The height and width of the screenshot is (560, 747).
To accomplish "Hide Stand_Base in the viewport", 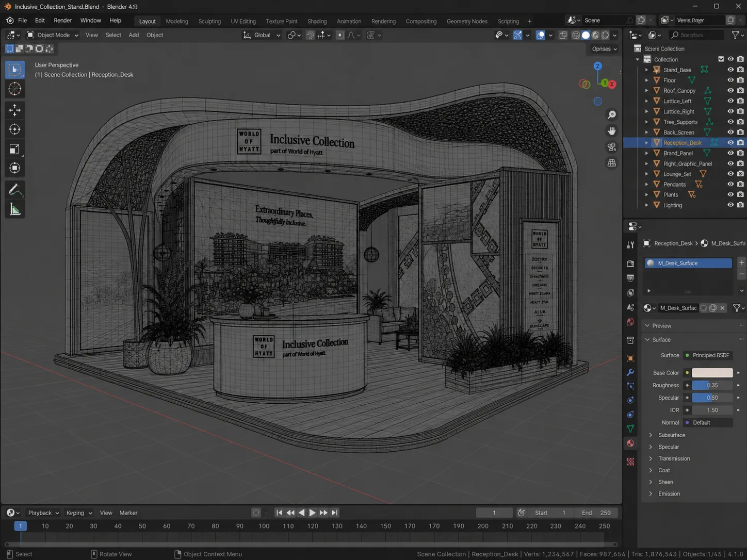I will coord(730,70).
